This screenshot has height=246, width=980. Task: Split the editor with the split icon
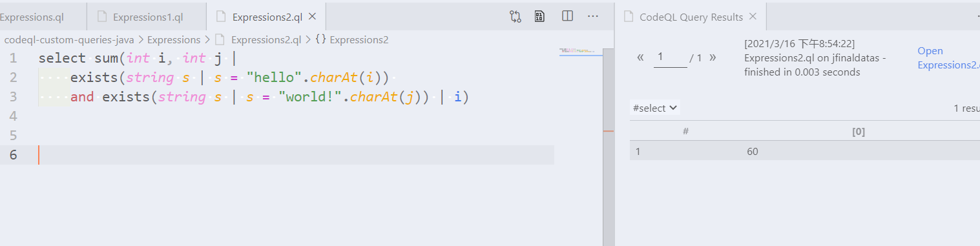click(568, 16)
